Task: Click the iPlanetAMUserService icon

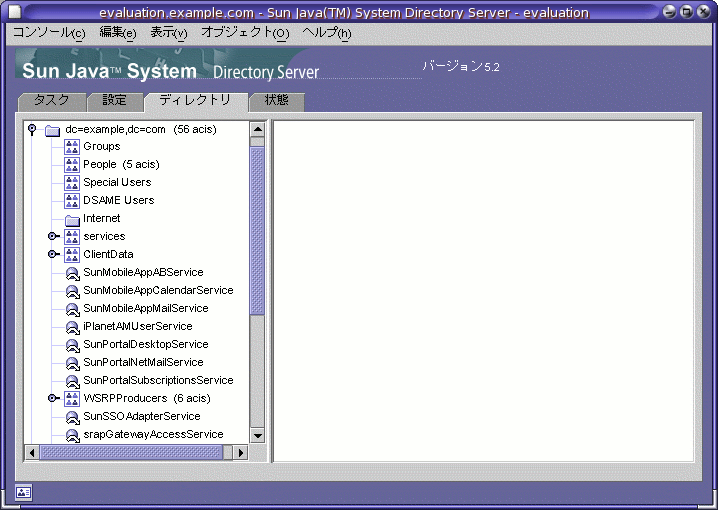Action: (72, 327)
